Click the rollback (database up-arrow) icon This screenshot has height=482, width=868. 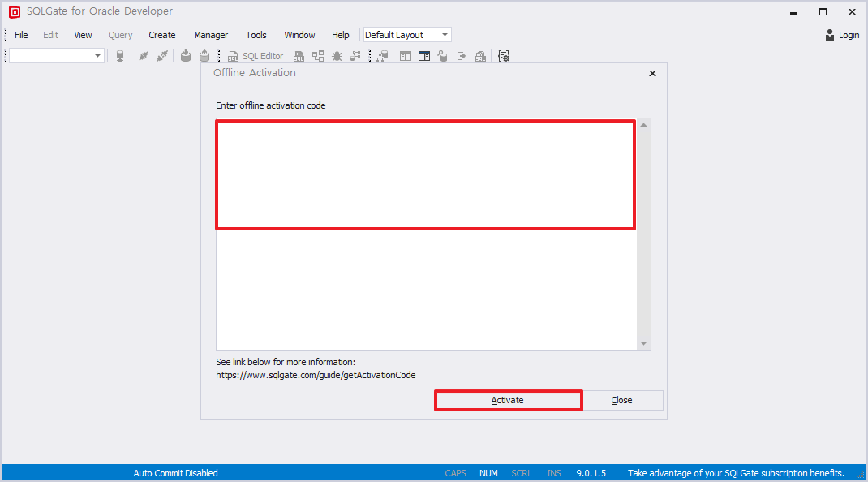click(x=204, y=56)
